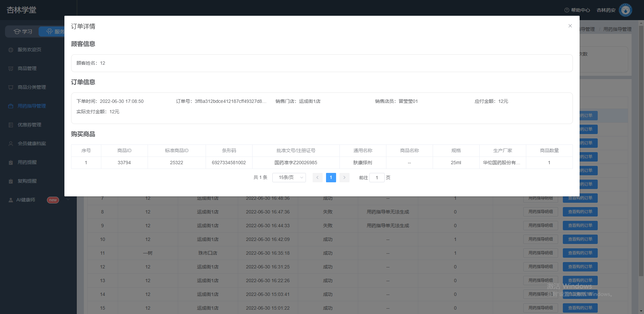
Task: Click the 用药提醒 clipboard icon
Action: [x=11, y=162]
